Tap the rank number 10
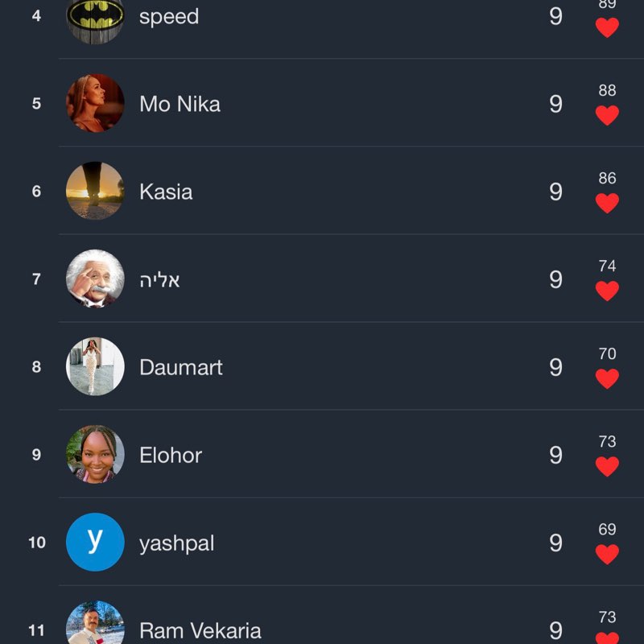Image resolution: width=644 pixels, height=644 pixels. click(37, 543)
